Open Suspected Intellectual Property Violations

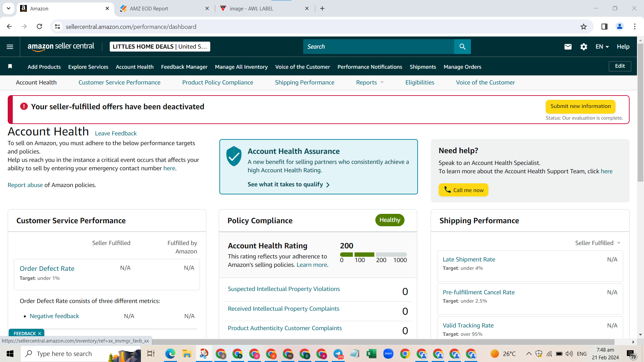tap(284, 289)
